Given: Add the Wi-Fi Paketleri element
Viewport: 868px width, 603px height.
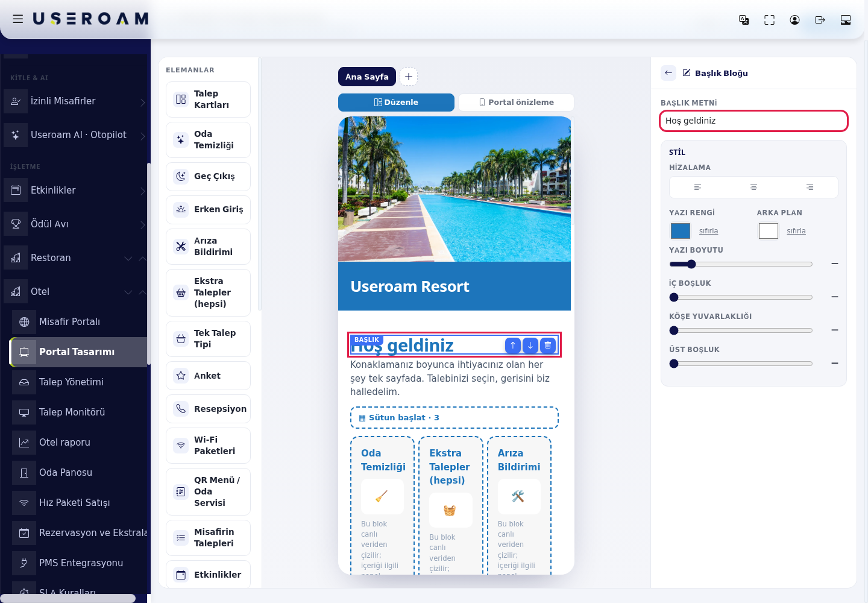Looking at the screenshot, I should tap(208, 446).
